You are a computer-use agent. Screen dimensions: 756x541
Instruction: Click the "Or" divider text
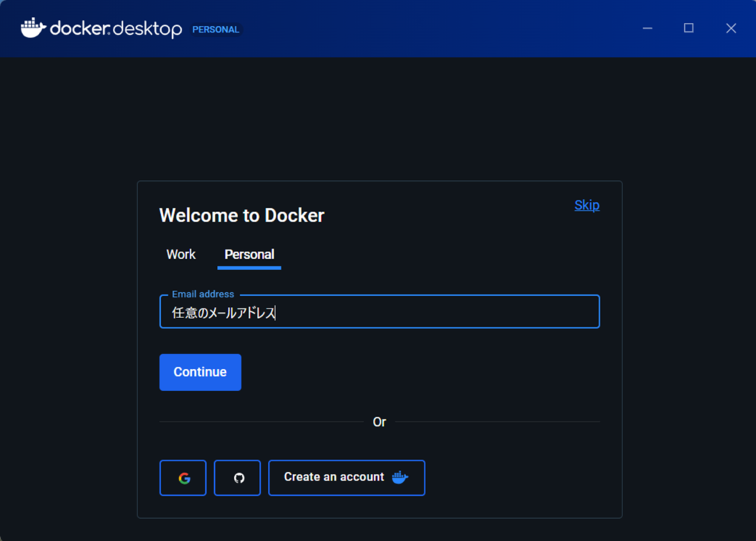379,422
